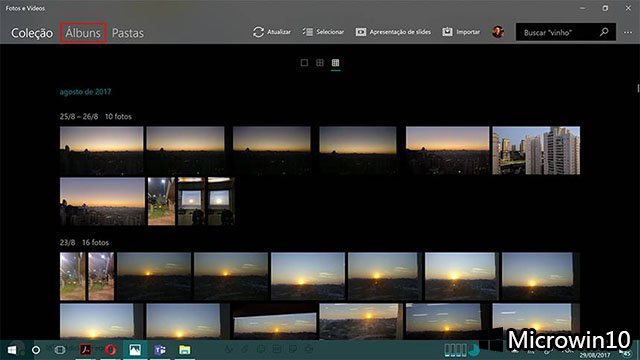Click the Selecionar text label

point(330,32)
